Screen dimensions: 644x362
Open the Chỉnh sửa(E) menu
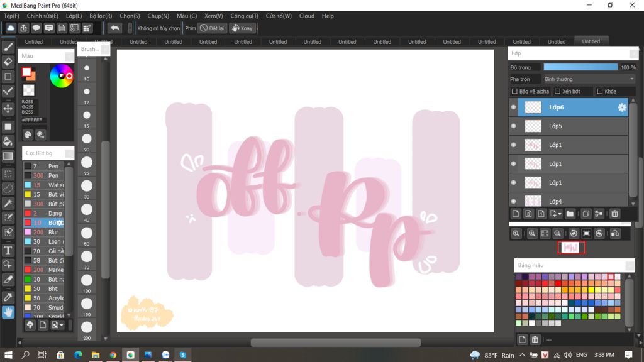click(x=42, y=16)
